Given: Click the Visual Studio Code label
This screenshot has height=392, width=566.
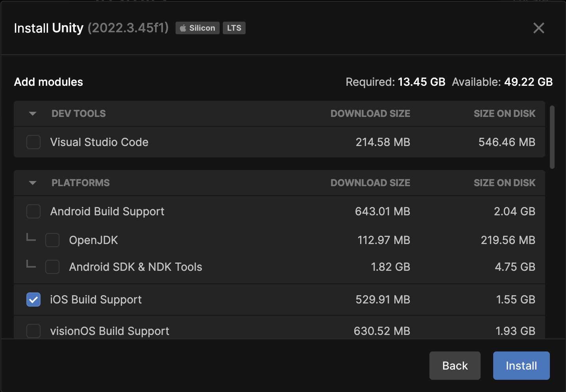Looking at the screenshot, I should coord(99,142).
